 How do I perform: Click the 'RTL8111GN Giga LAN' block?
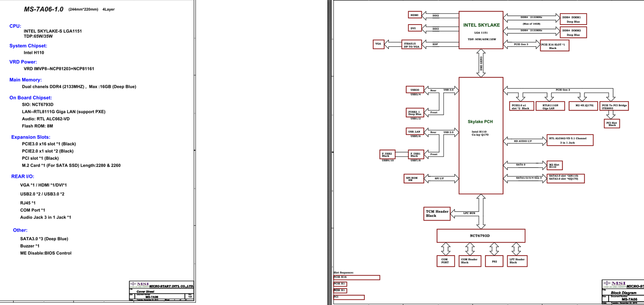point(550,106)
